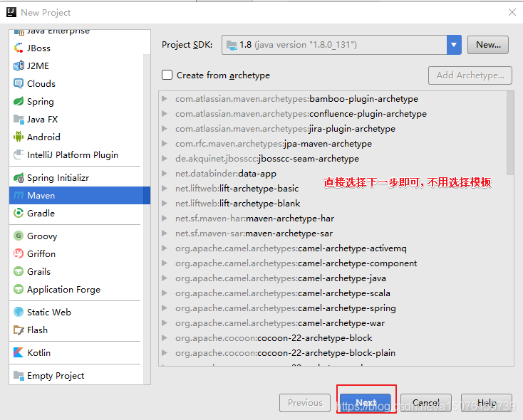
Task: Expand net.databinder data-app entry
Action: tap(164, 173)
